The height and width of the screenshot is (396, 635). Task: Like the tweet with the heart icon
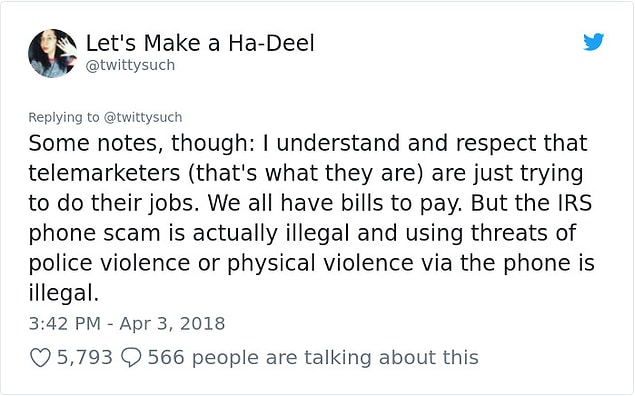tap(40, 358)
